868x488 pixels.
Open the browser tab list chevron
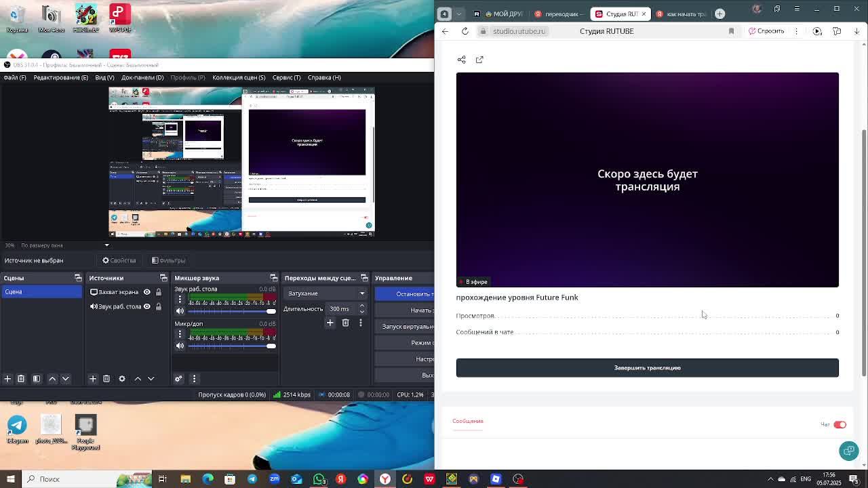coord(459,14)
